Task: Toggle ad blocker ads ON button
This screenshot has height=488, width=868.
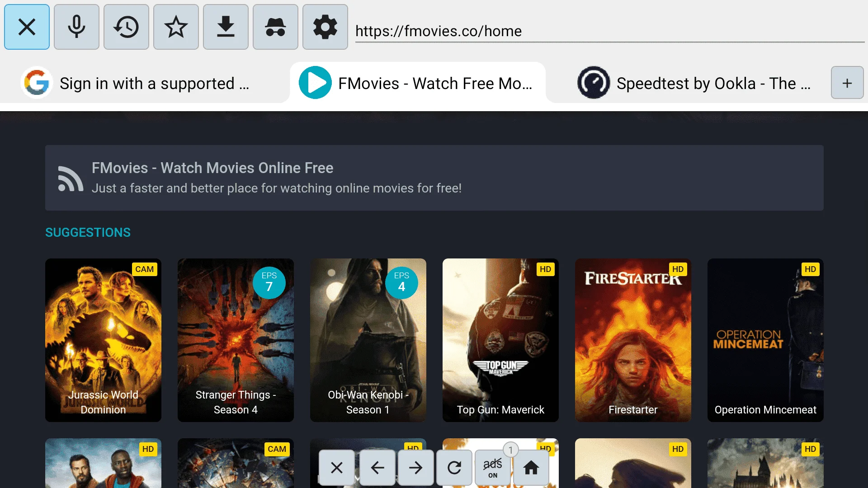Action: pyautogui.click(x=493, y=468)
